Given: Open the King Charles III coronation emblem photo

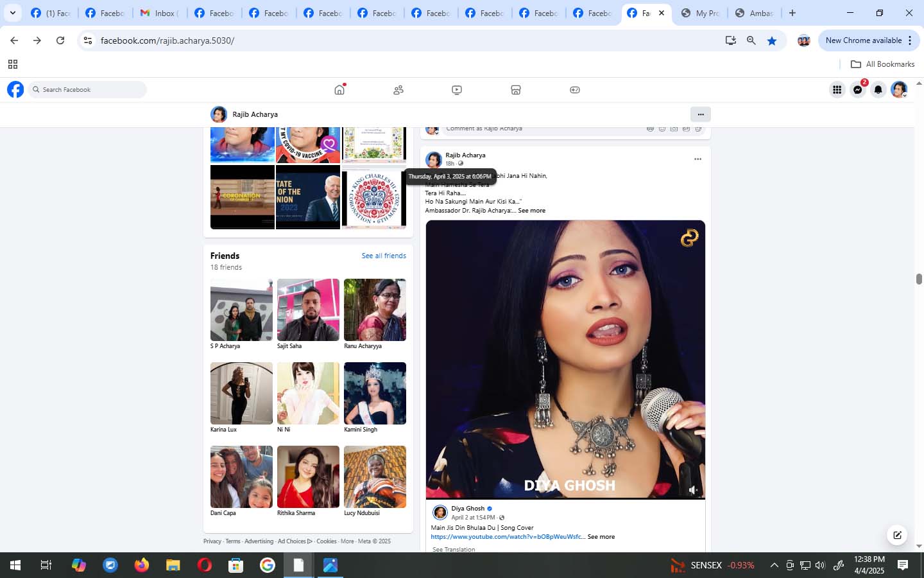Looking at the screenshot, I should point(373,197).
